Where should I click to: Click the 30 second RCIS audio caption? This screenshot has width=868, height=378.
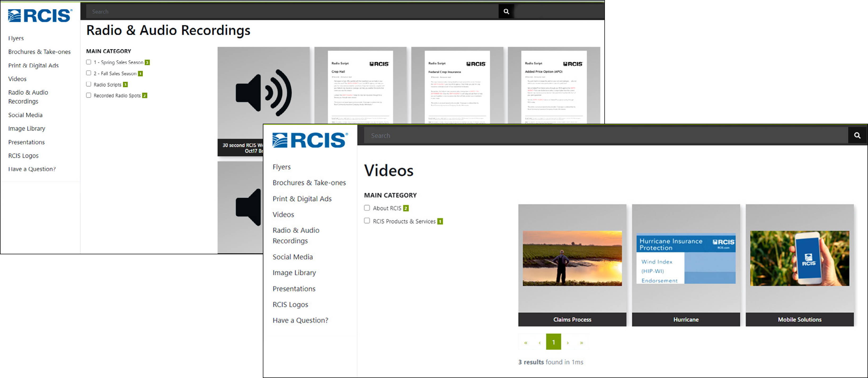[x=241, y=148]
